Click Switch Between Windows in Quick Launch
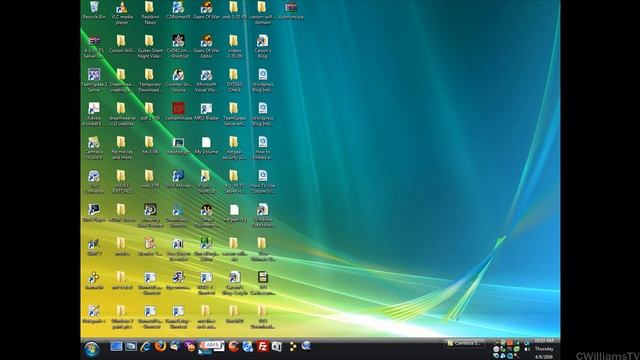This screenshot has width=640, height=360. coord(131,347)
